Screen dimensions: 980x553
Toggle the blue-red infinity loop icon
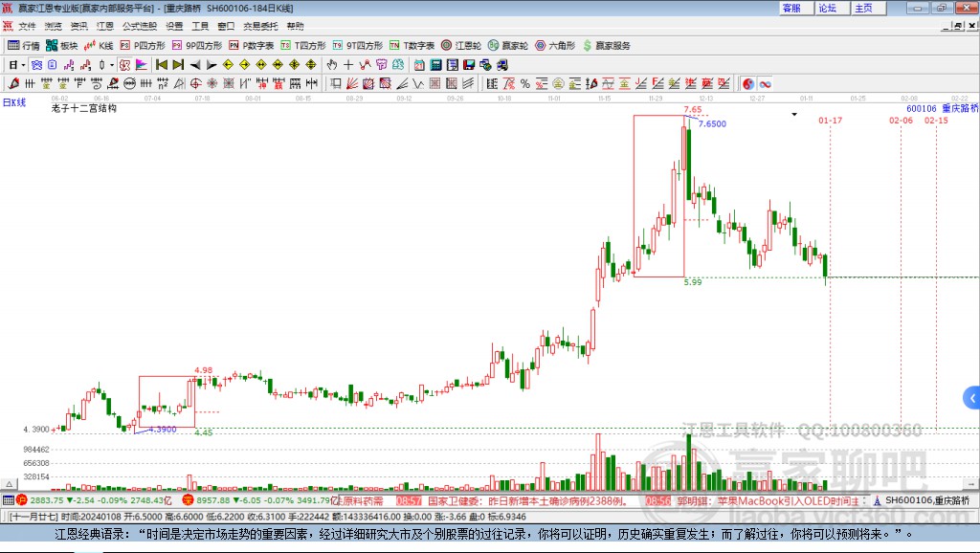(765, 84)
